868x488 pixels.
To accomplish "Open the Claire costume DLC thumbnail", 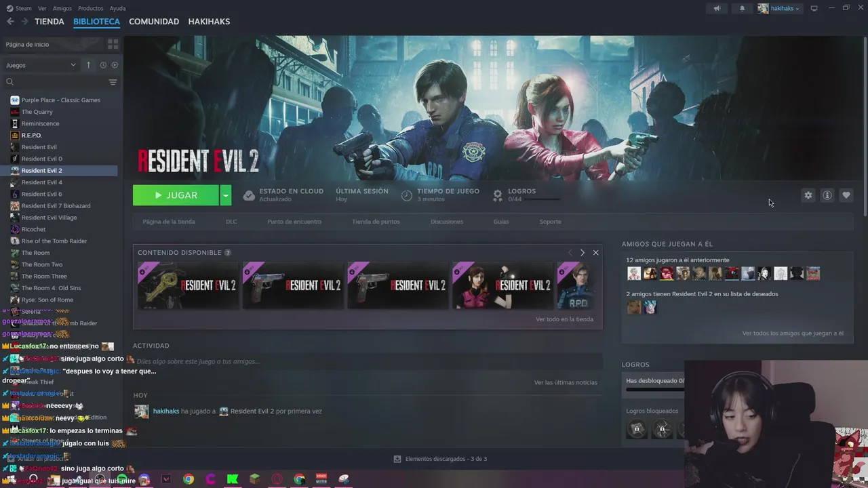I will 502,285.
